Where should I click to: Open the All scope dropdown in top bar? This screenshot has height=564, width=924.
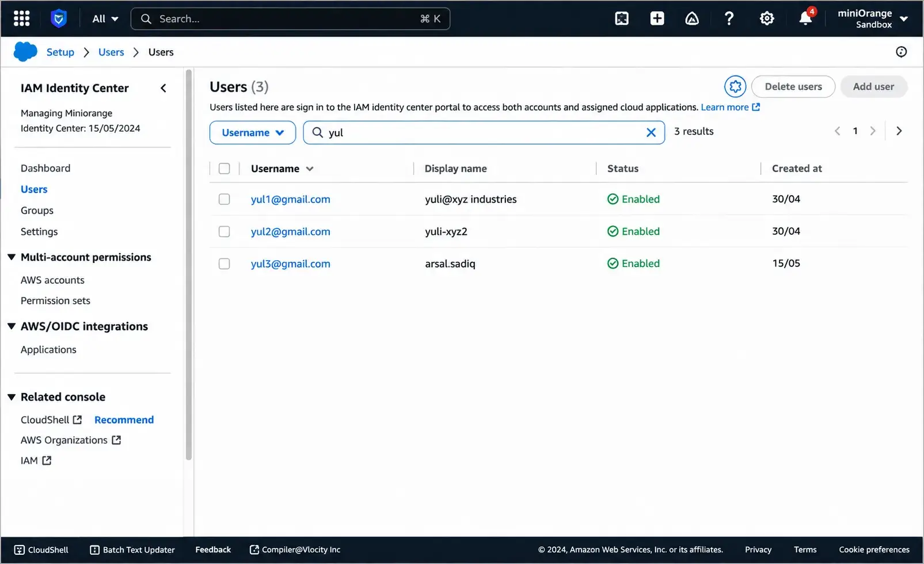coord(105,18)
